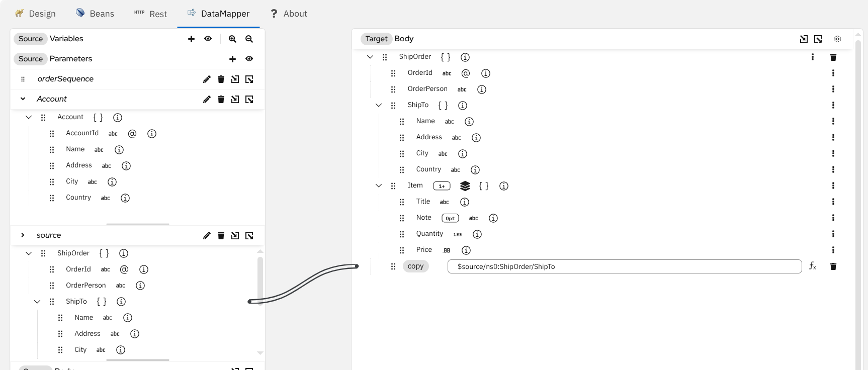Add a new variable in Source Variables

coord(191,39)
